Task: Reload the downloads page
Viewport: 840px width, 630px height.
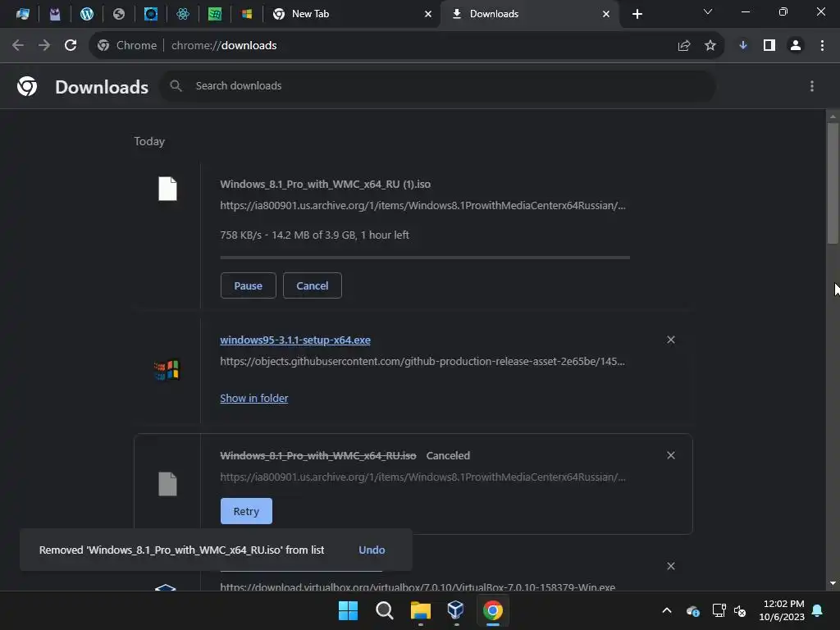Action: [71, 46]
